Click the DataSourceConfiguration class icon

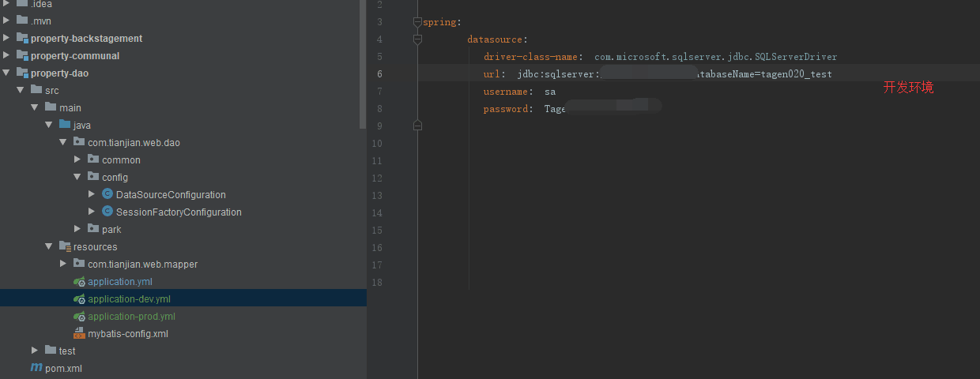click(x=107, y=194)
